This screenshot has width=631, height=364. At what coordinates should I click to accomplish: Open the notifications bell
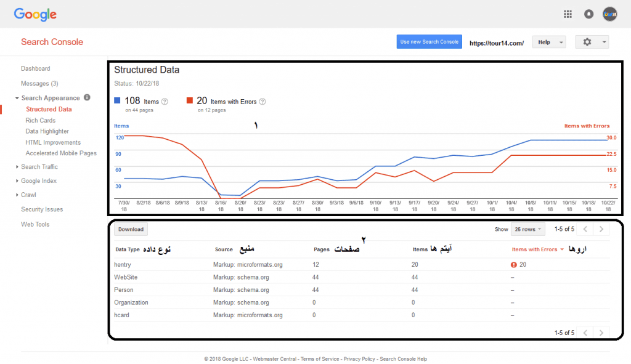588,14
